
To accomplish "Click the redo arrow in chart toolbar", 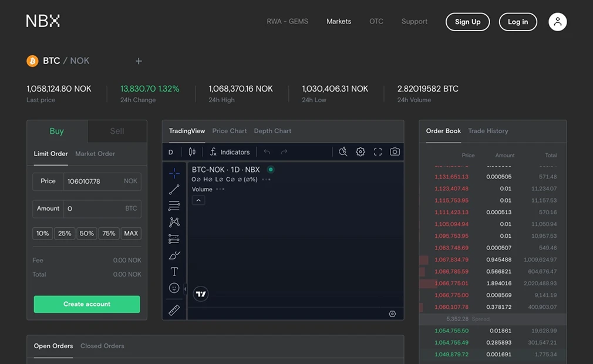I will [284, 152].
